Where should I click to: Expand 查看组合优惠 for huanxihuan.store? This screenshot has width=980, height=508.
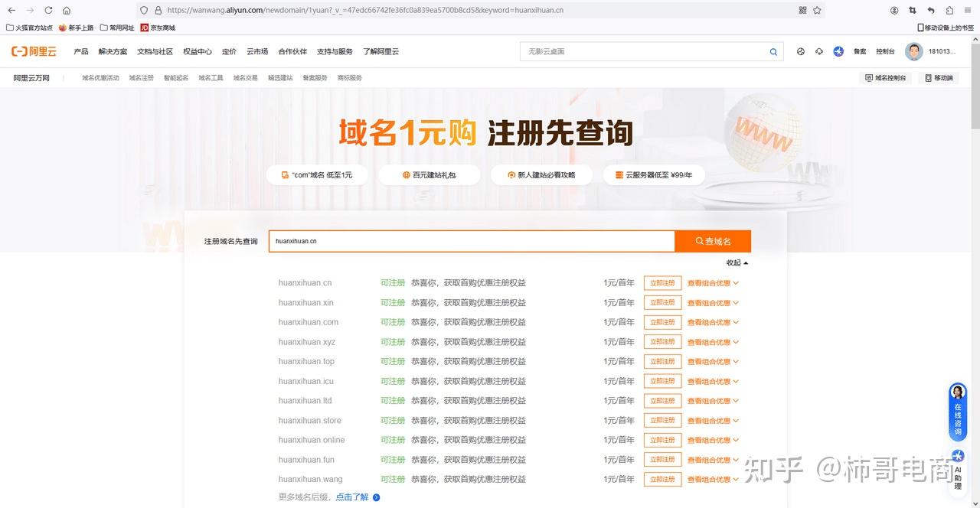coord(713,421)
